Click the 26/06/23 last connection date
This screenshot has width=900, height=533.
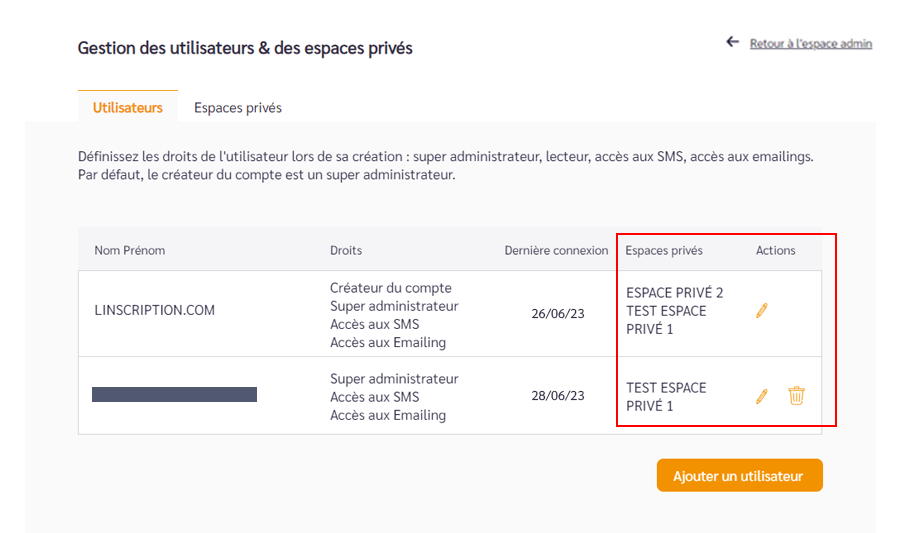point(558,313)
